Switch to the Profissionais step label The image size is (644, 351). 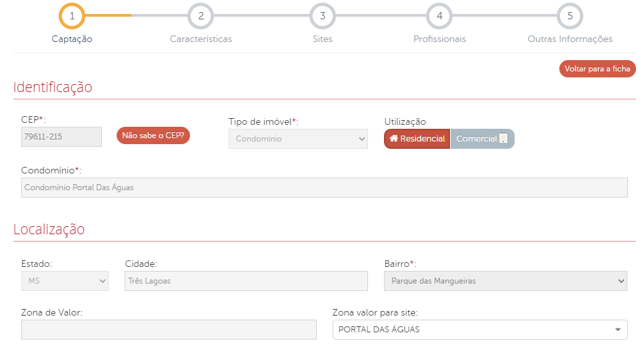(439, 39)
